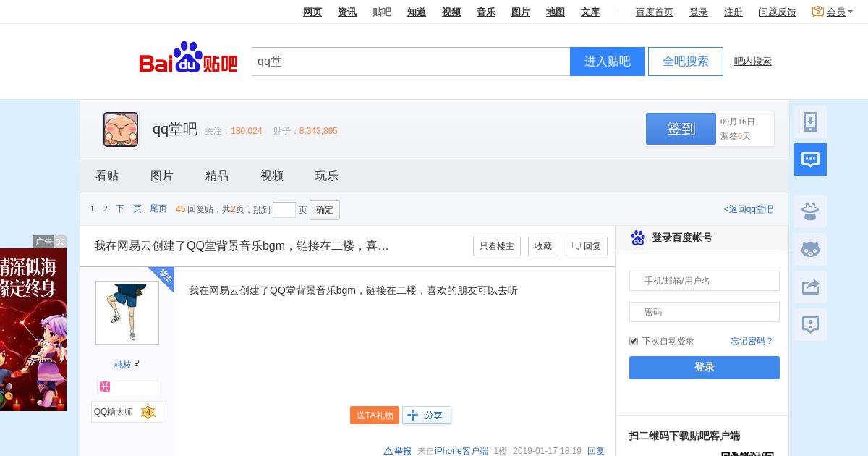Click the feedback exclamation sidebar icon
Image resolution: width=868 pixels, height=456 pixels.
point(810,325)
